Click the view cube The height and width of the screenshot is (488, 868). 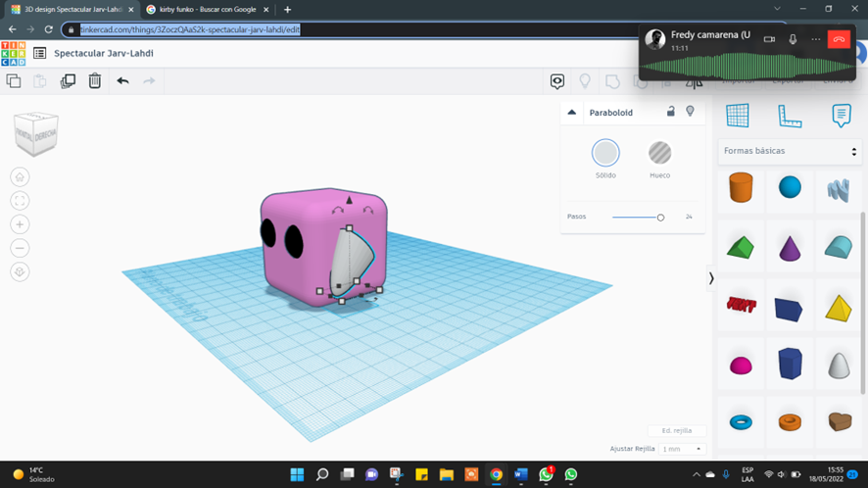point(36,133)
